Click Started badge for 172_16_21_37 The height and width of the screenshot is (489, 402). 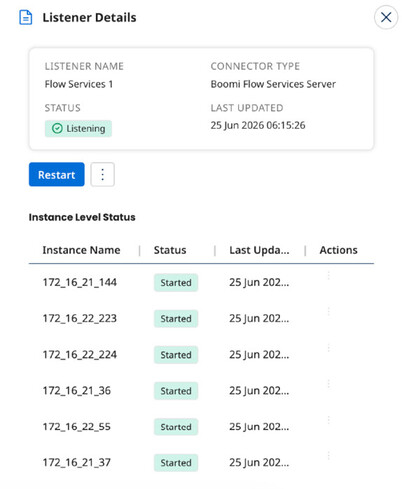click(176, 463)
